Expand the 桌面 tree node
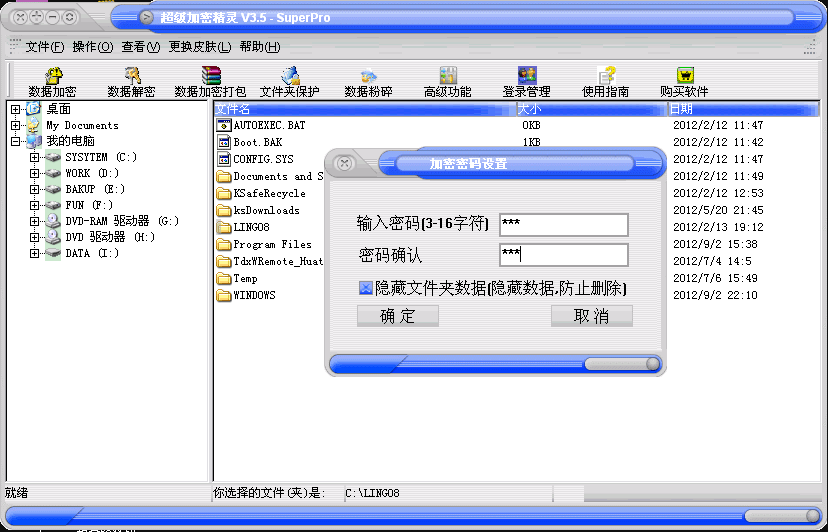828x532 pixels. pyautogui.click(x=15, y=109)
